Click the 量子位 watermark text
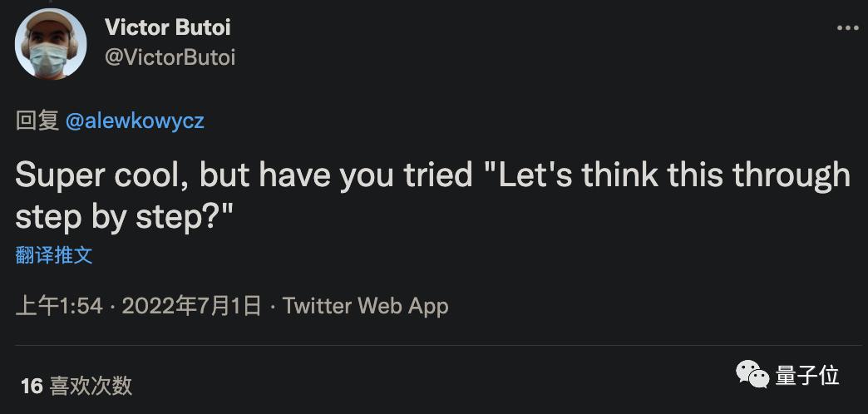Screen dimensions: 868x414 (806, 375)
